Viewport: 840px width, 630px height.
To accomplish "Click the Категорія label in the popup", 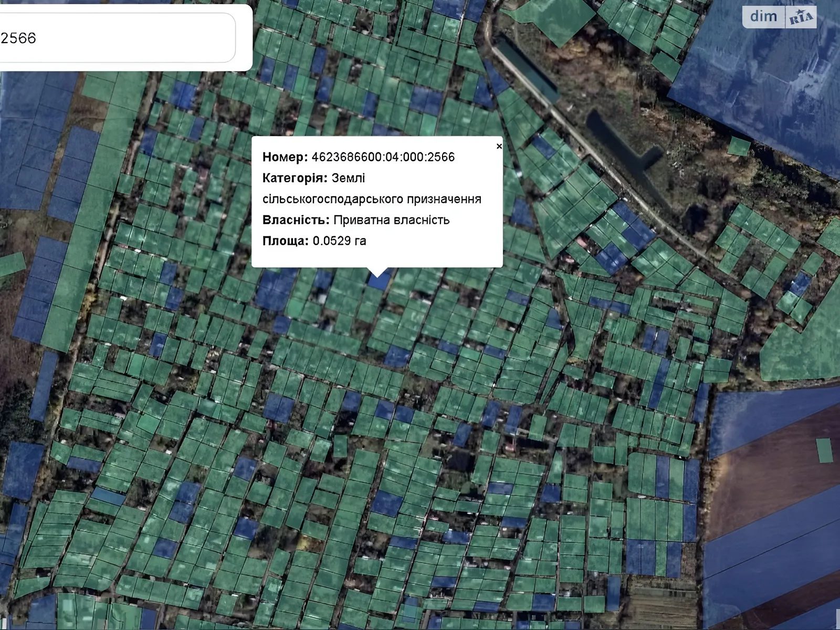I will (295, 178).
